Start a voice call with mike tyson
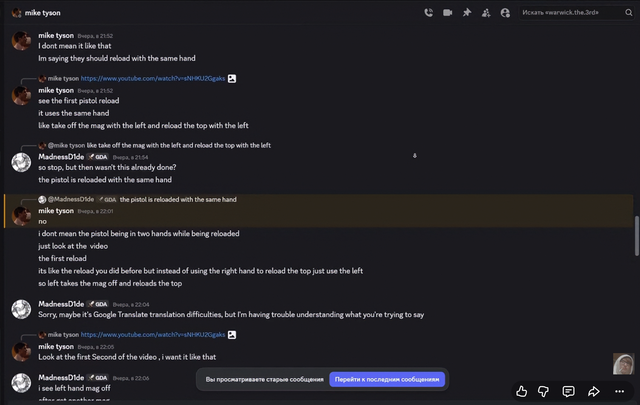This screenshot has height=405, width=640. pyautogui.click(x=428, y=13)
